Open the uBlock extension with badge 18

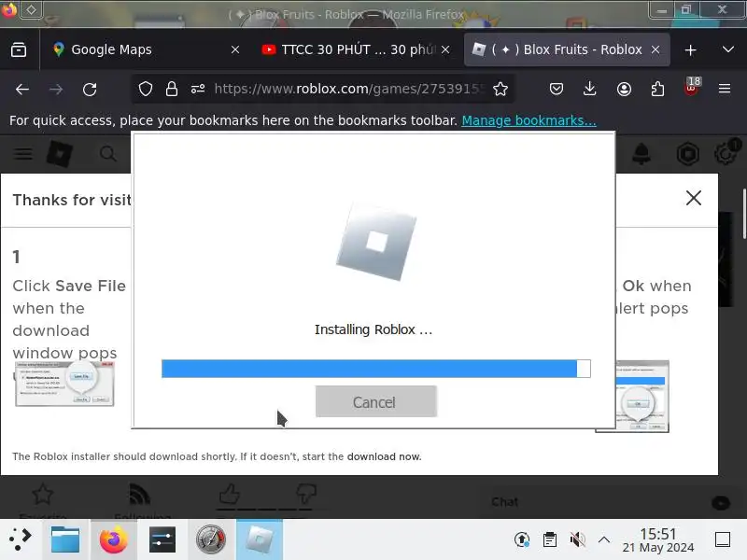[691, 87]
